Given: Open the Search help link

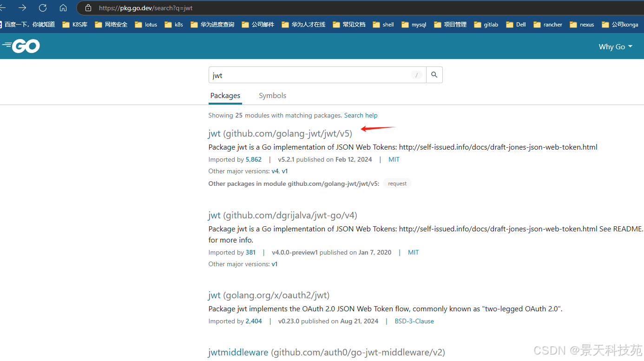Looking at the screenshot, I should tap(361, 115).
